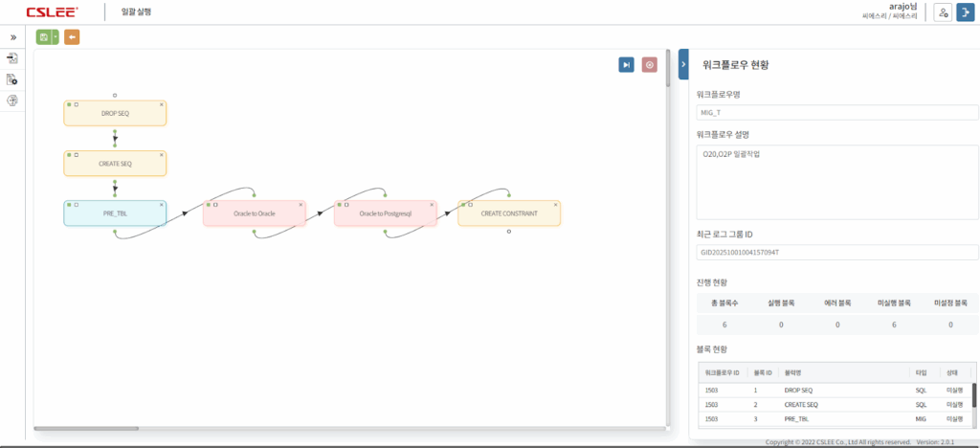Close the Oracle to Oracle block

(301, 204)
